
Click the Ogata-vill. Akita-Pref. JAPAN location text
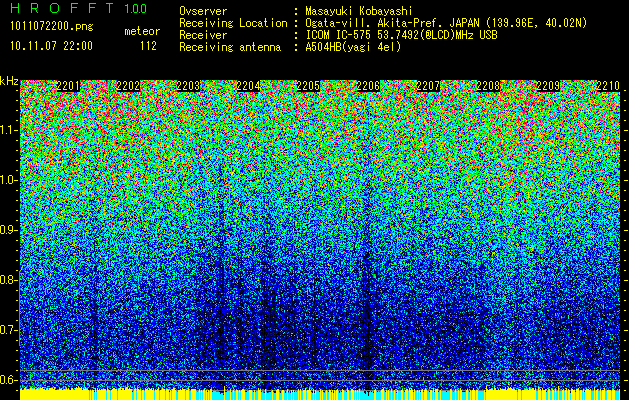(x=446, y=23)
